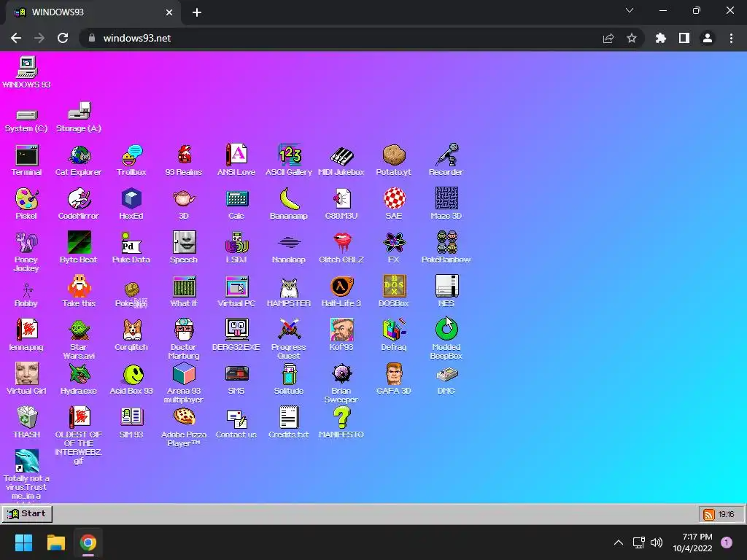This screenshot has height=560, width=747.
Task: Open Maze 3D icon
Action: tap(446, 200)
